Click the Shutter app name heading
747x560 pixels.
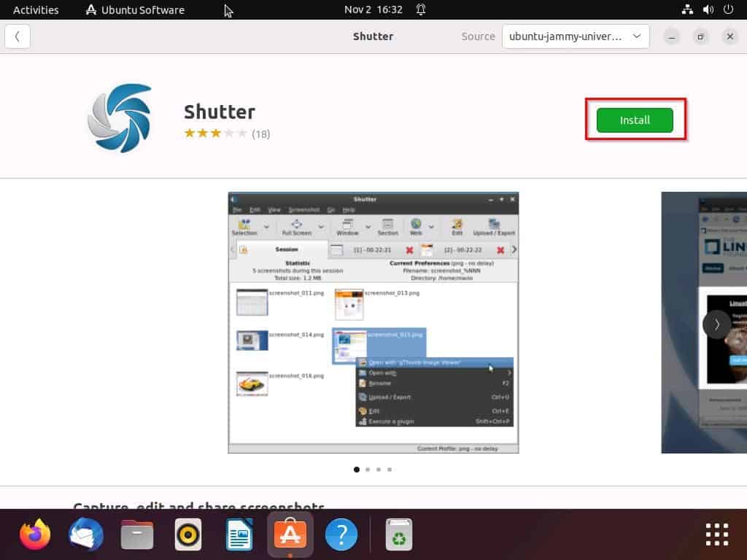tap(220, 112)
